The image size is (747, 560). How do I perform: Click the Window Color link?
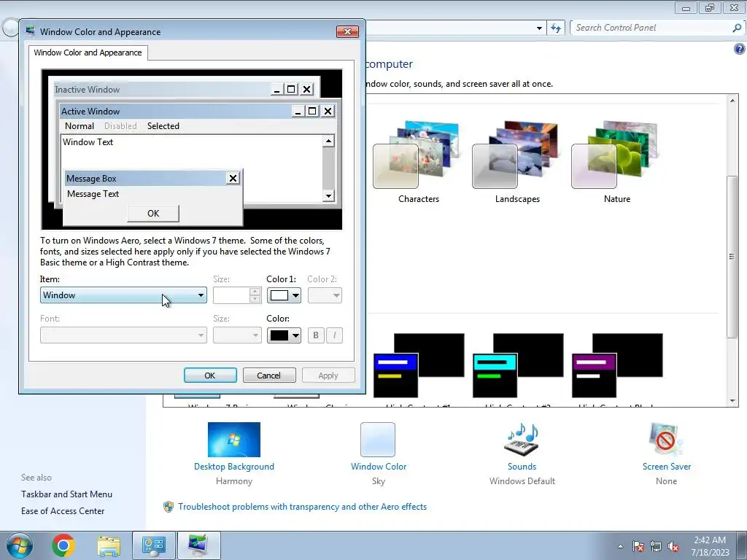379,467
